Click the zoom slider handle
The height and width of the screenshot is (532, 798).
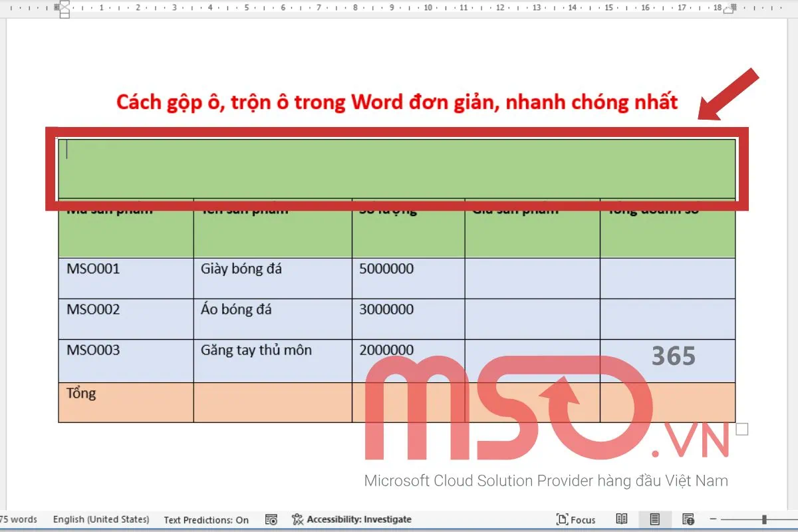pos(764,519)
